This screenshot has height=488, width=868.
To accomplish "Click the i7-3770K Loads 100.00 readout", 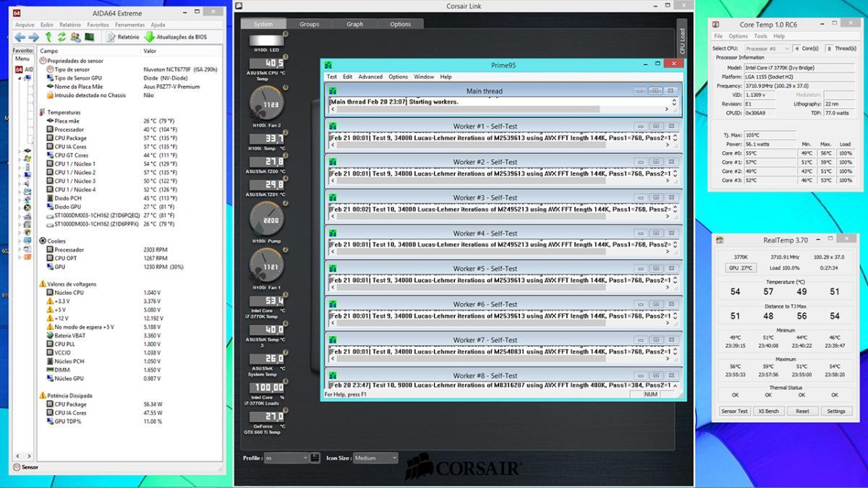I will coord(267,388).
